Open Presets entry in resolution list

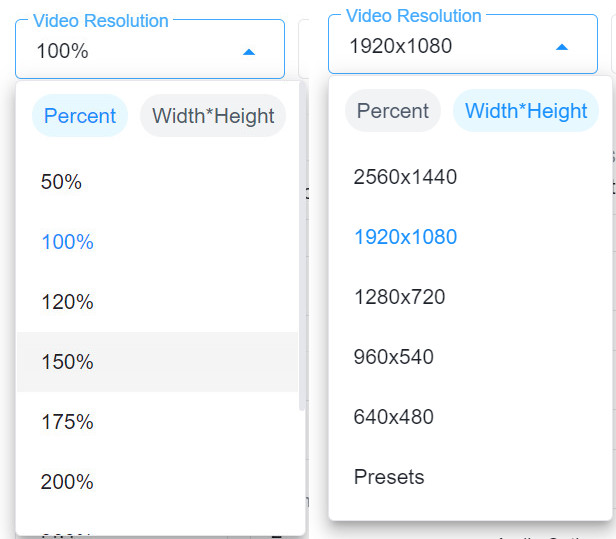tap(388, 477)
